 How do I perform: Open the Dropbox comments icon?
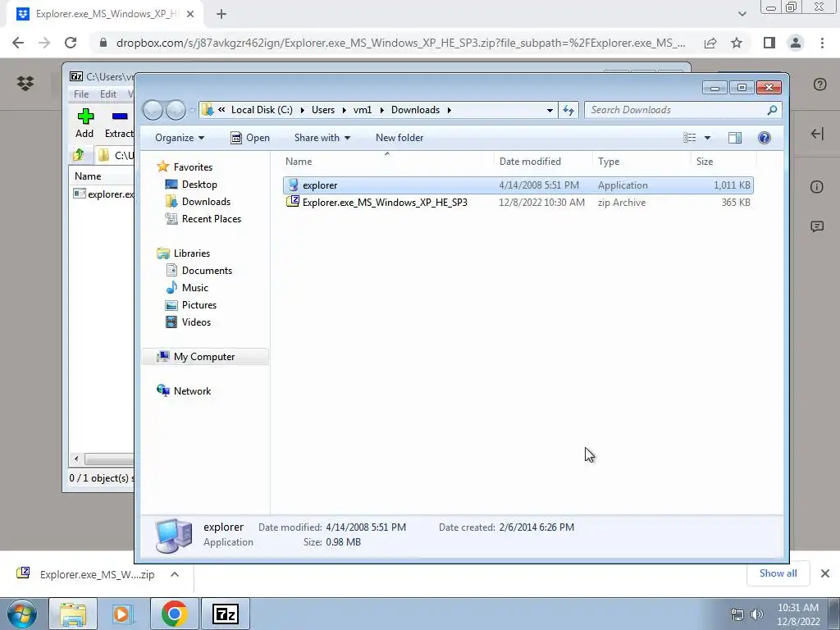(x=817, y=226)
